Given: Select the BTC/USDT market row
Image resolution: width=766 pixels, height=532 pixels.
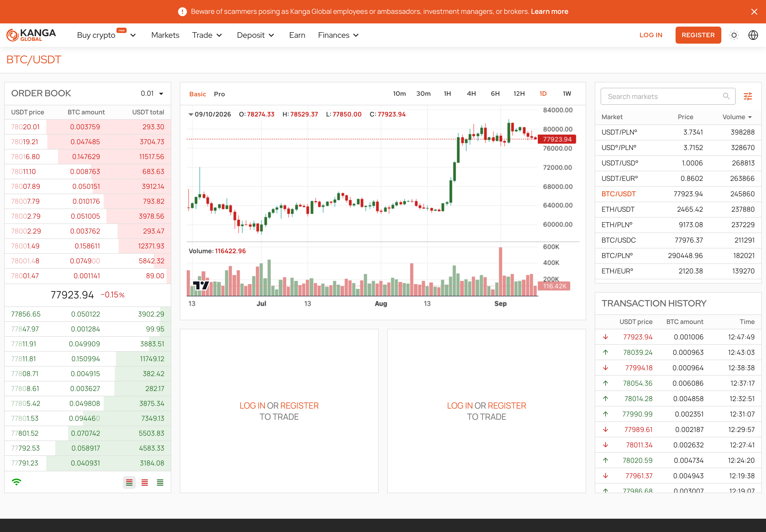Looking at the screenshot, I should tap(678, 194).
